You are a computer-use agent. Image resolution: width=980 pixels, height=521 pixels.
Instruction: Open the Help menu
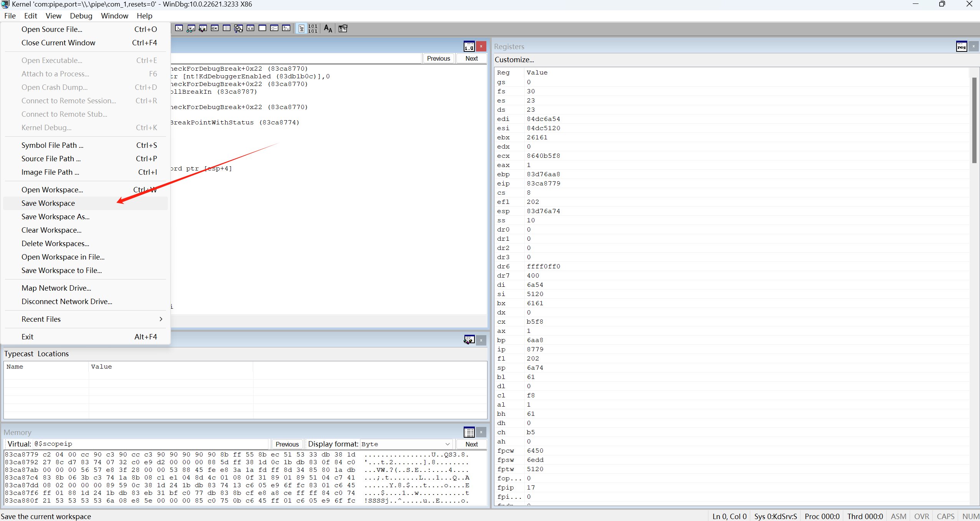click(x=144, y=16)
